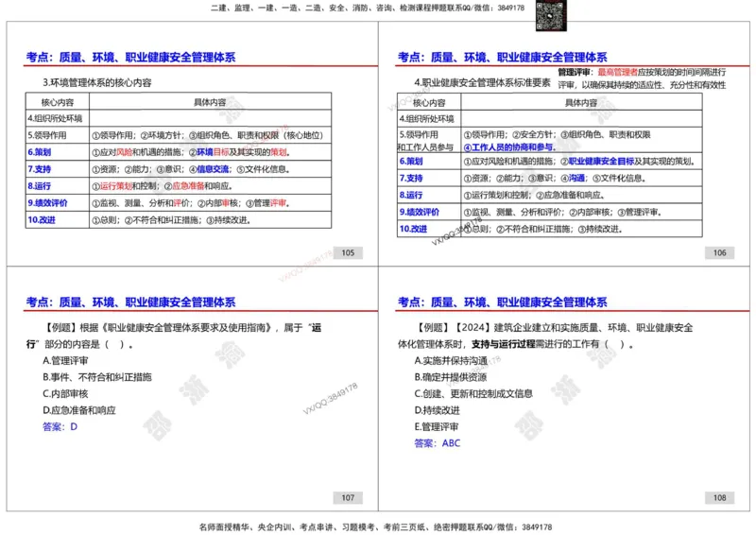Click the QR code at the top
756x535 pixels.
551,16
